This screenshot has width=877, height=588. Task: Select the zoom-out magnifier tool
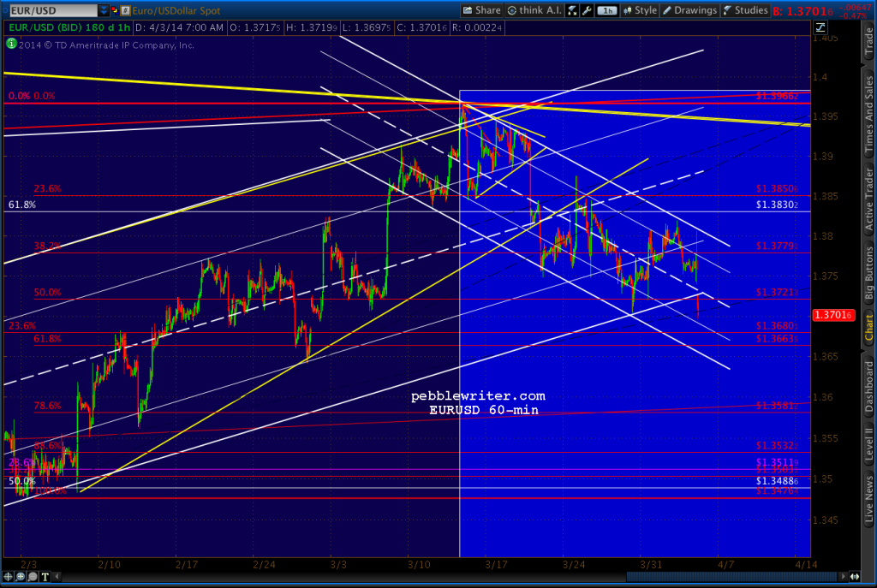click(x=32, y=577)
